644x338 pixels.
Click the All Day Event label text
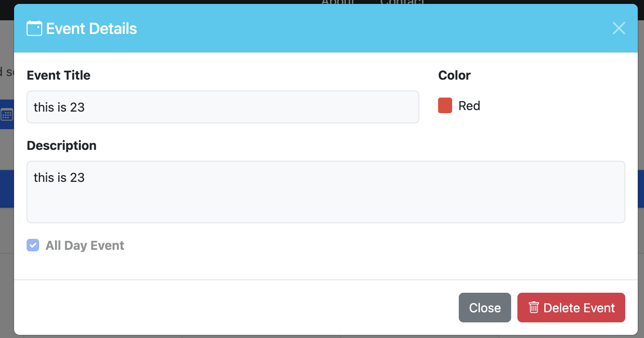(x=85, y=245)
